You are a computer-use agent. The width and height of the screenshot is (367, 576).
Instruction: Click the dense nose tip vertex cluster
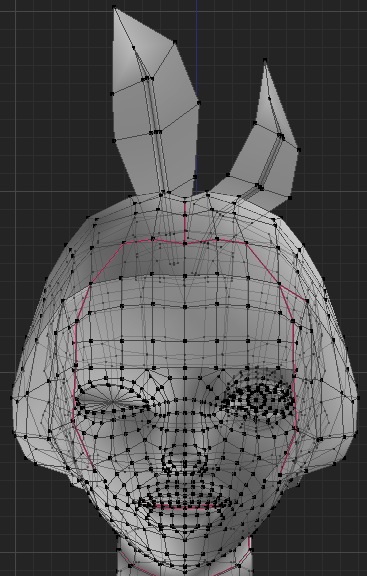tap(184, 464)
